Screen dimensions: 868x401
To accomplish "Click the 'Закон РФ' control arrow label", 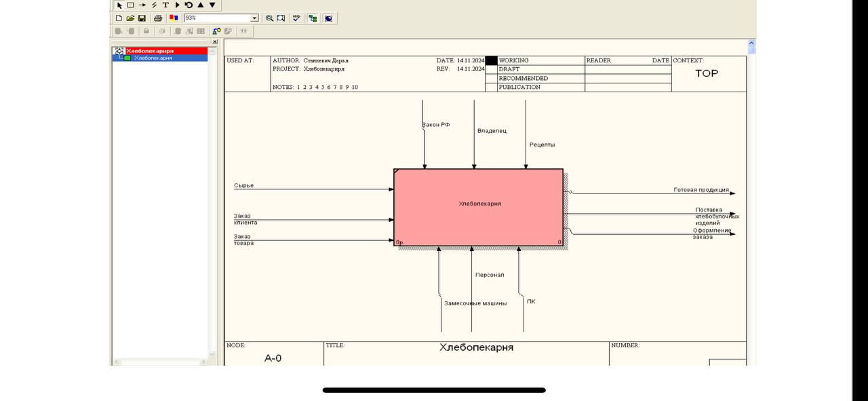I will [x=435, y=125].
